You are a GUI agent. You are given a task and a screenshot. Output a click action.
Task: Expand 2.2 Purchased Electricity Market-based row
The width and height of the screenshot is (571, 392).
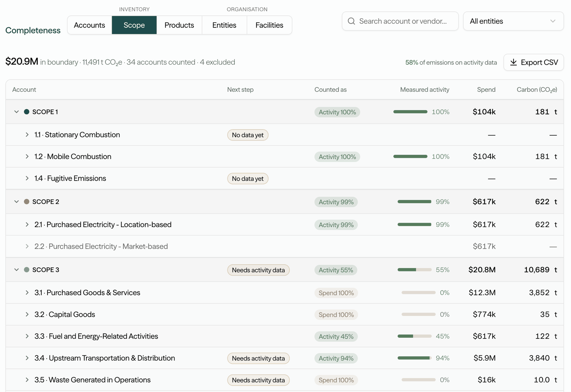27,246
